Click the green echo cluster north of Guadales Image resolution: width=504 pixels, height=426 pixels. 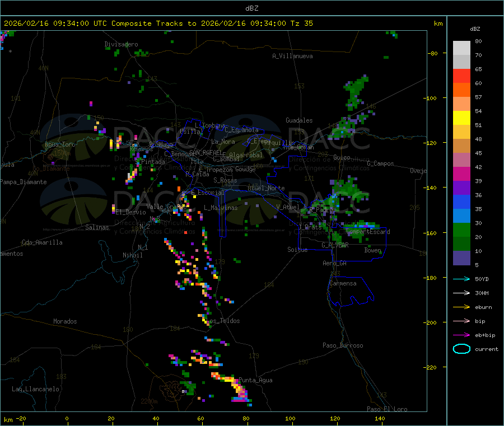coord(356,93)
